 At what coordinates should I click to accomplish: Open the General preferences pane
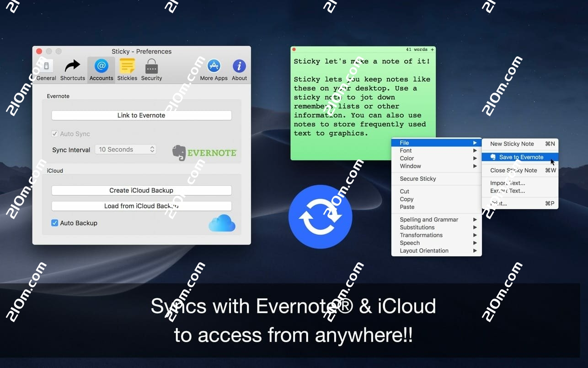46,70
